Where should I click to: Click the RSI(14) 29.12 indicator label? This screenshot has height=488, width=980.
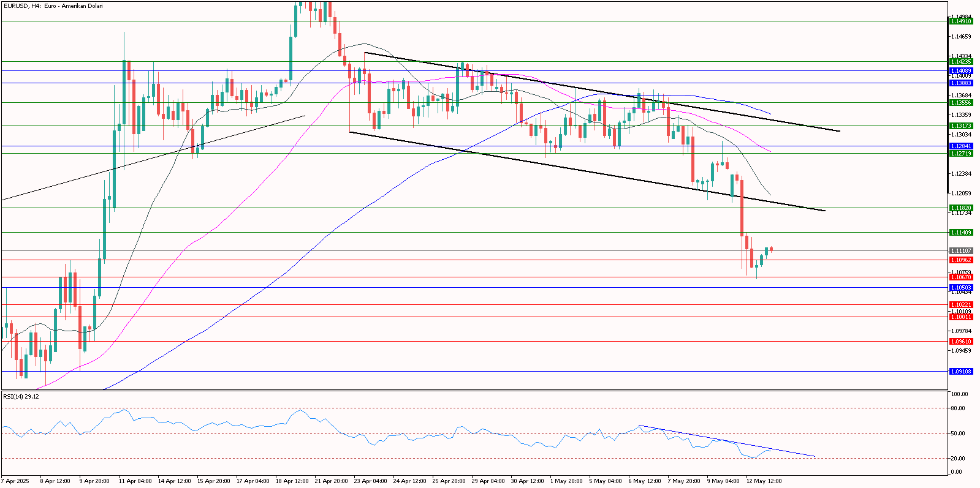(x=21, y=396)
